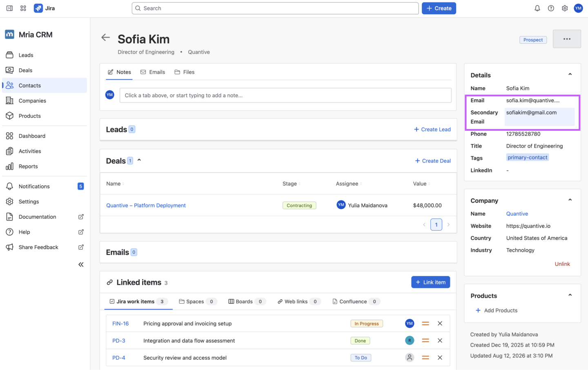Open the three-dot more actions menu
588x370 pixels.
click(567, 39)
